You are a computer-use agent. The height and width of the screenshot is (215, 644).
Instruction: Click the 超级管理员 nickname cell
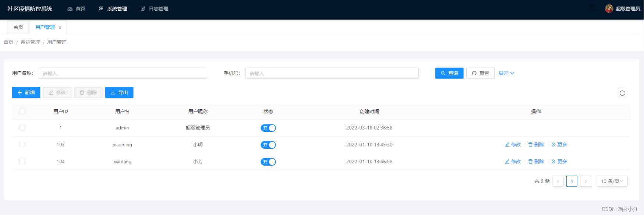(x=198, y=128)
